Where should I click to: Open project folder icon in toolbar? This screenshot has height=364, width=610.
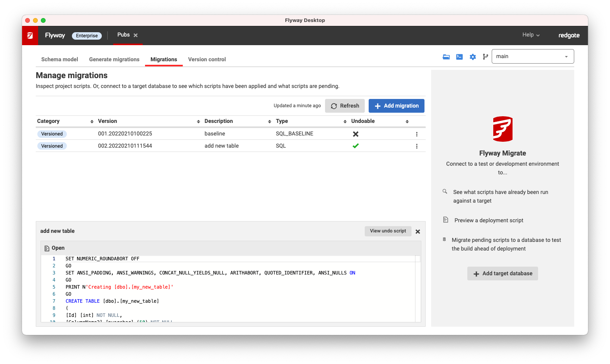446,57
